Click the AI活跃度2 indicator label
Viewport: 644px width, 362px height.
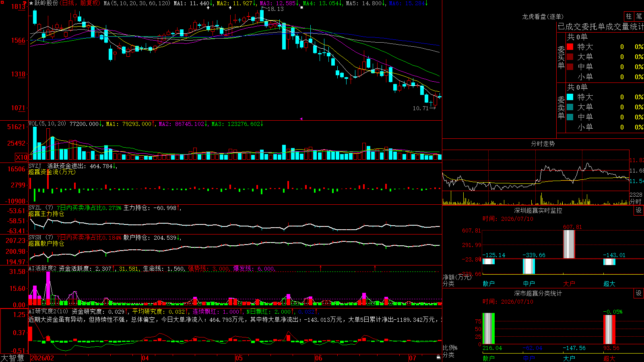point(42,268)
